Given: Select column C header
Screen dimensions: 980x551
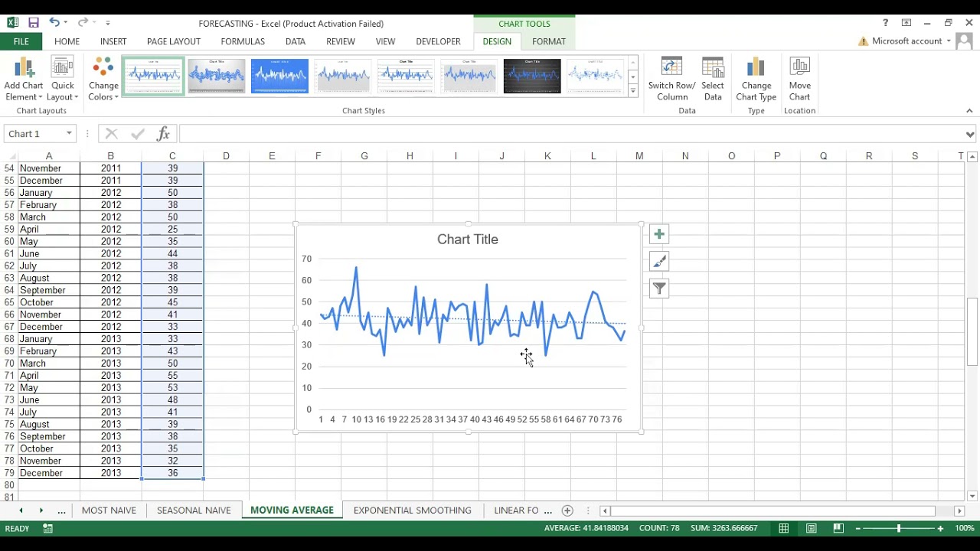Looking at the screenshot, I should pos(172,156).
